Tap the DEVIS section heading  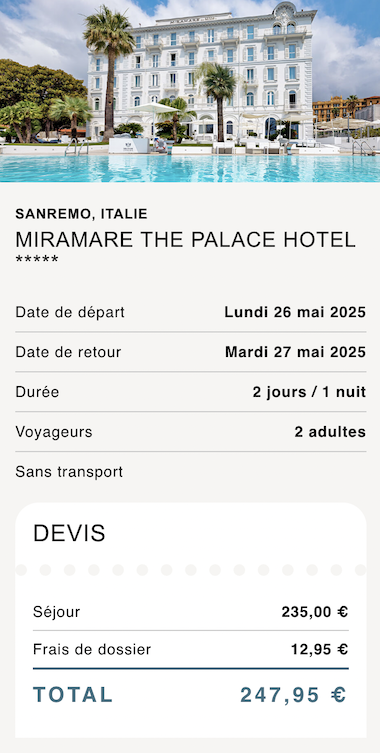click(x=69, y=534)
